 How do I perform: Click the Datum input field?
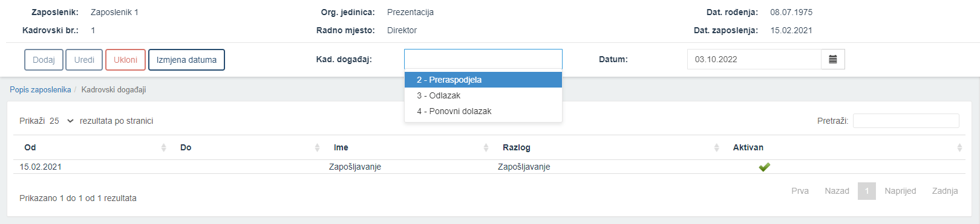click(x=754, y=59)
